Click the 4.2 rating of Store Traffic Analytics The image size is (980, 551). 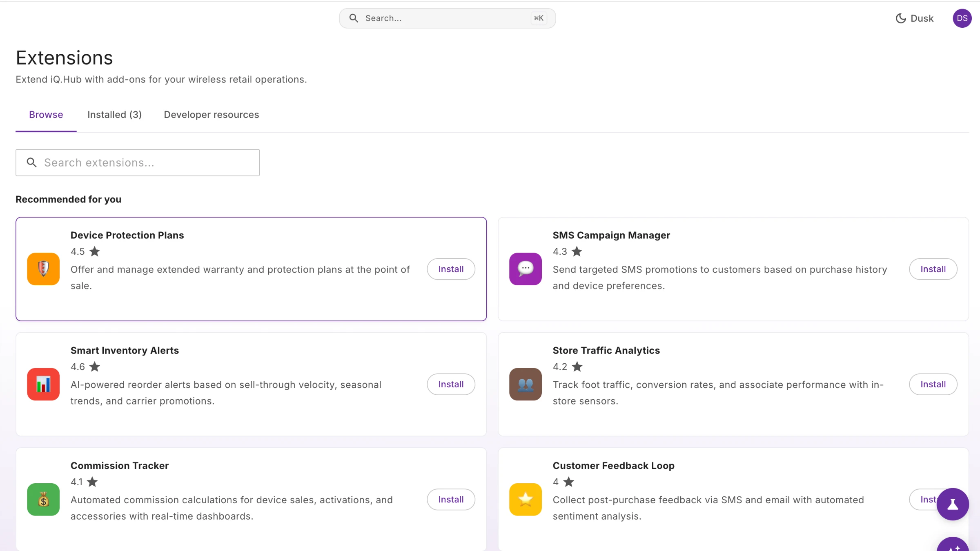coord(560,367)
